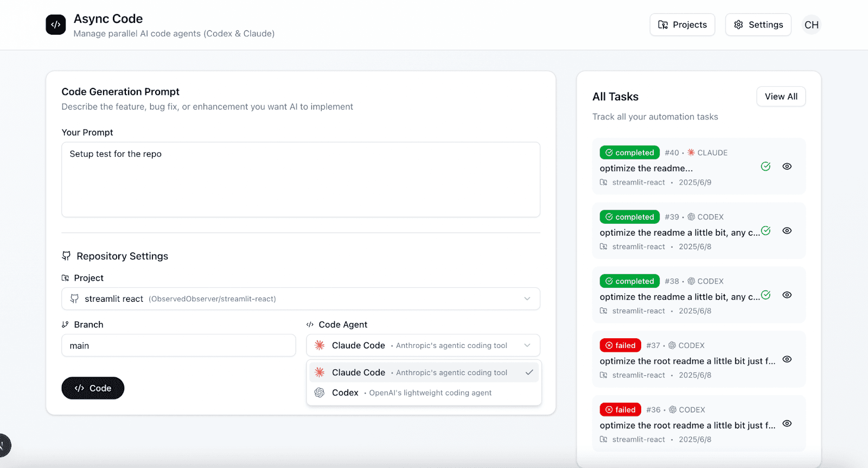Click the checkmark on the Claude Code option
Viewport: 868px width, 468px height.
tap(529, 372)
